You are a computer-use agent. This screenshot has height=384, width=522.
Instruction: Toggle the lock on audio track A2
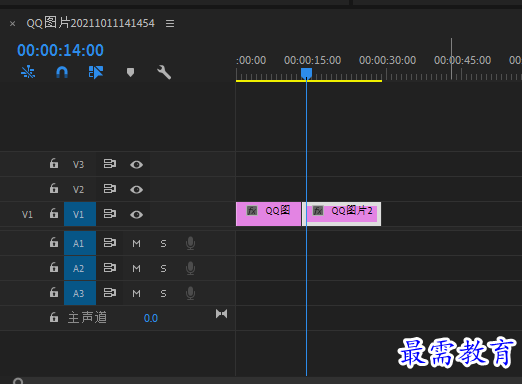point(54,268)
